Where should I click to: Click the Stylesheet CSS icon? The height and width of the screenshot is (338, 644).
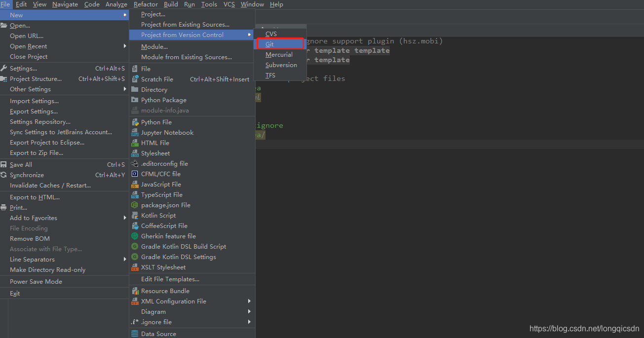135,153
